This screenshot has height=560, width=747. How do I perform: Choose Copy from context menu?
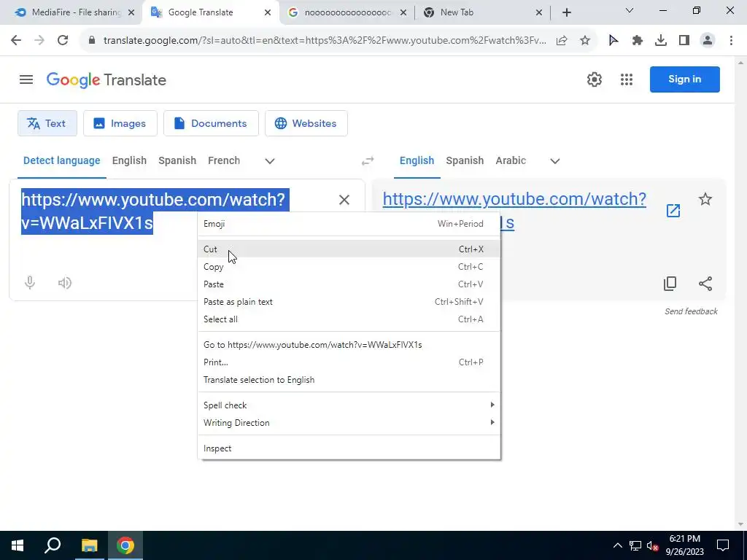click(349, 267)
